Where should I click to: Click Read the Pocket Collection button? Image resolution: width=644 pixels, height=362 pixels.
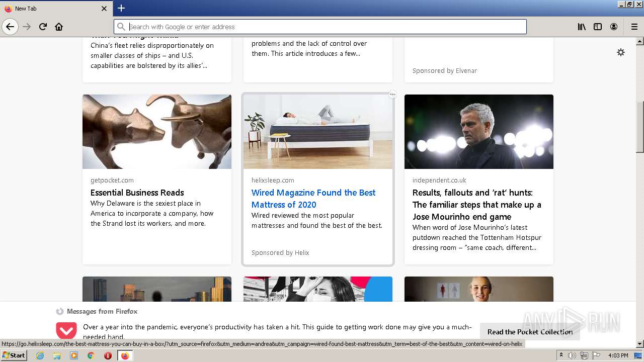530,332
